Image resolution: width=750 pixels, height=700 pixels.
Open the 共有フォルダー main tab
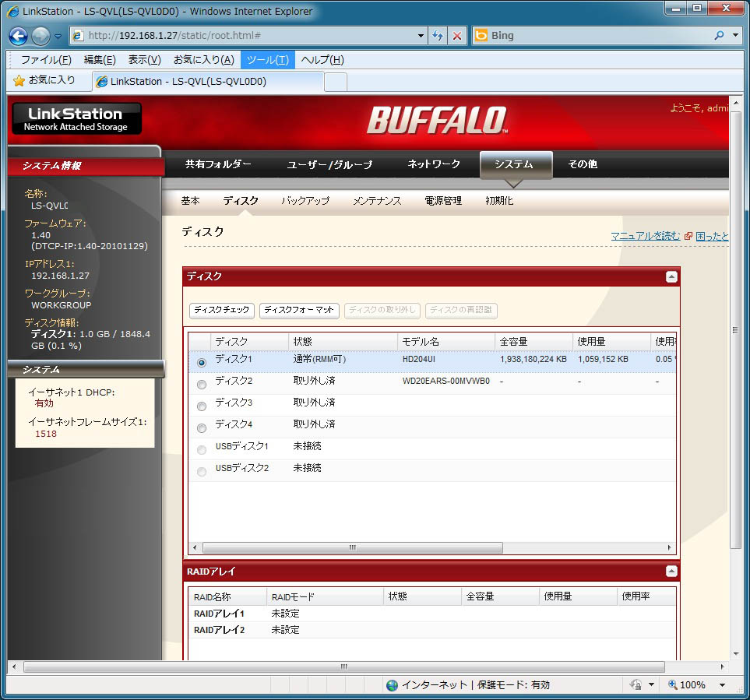tap(218, 164)
